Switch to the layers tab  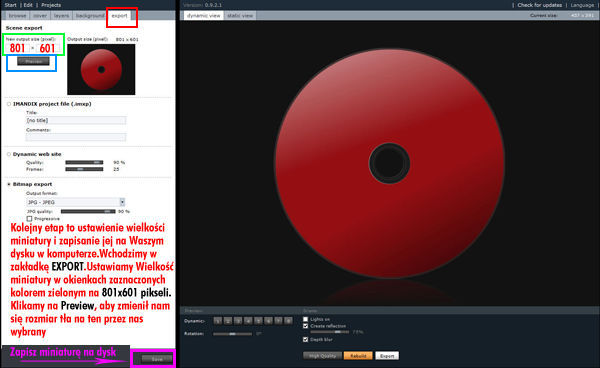point(61,16)
